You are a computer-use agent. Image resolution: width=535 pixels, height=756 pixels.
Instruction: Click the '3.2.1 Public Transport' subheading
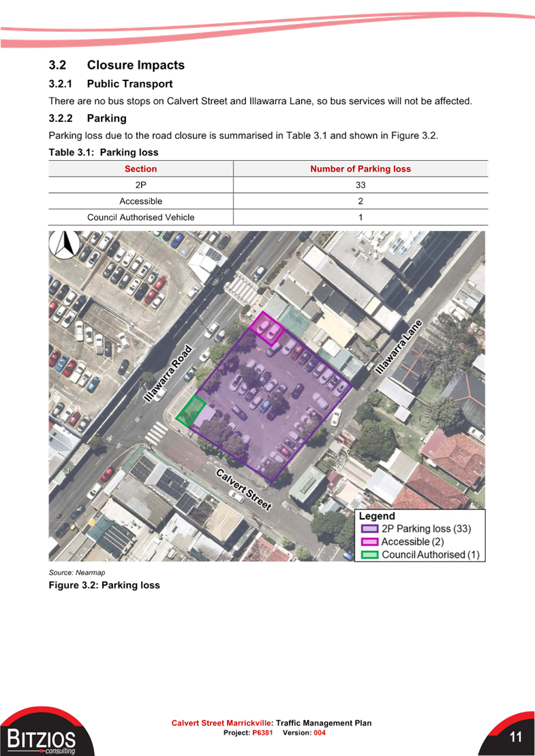pyautogui.click(x=110, y=84)
